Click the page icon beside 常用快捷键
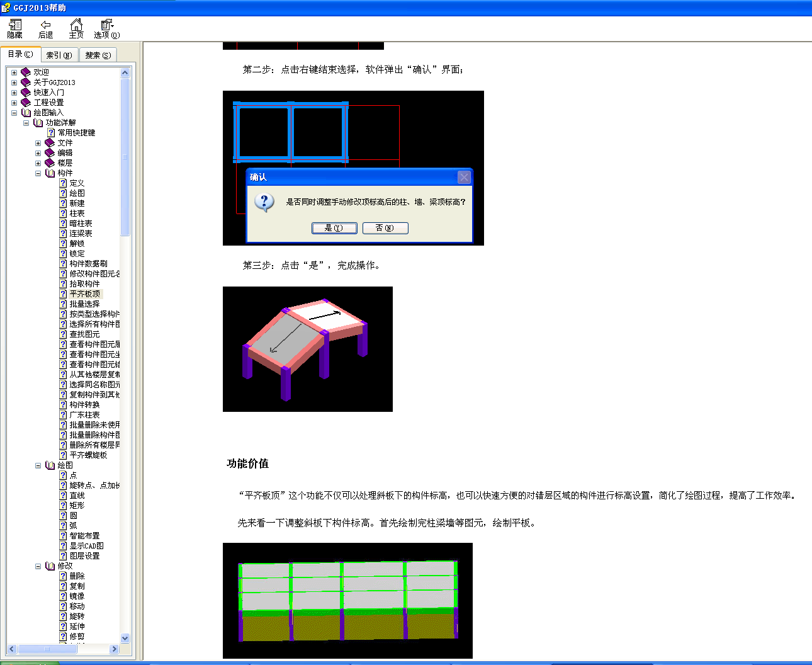This screenshot has width=812, height=665. click(x=51, y=133)
